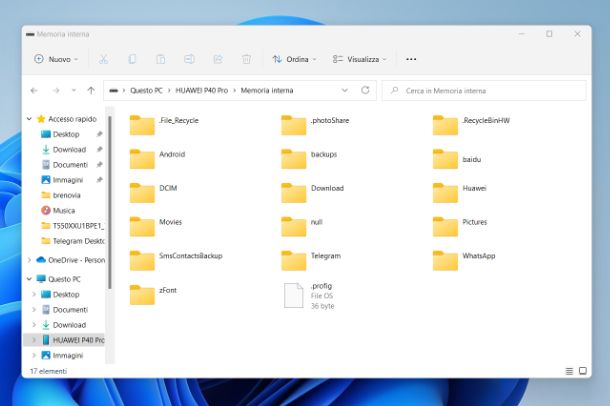Open the .photoShare folder

pyautogui.click(x=315, y=125)
